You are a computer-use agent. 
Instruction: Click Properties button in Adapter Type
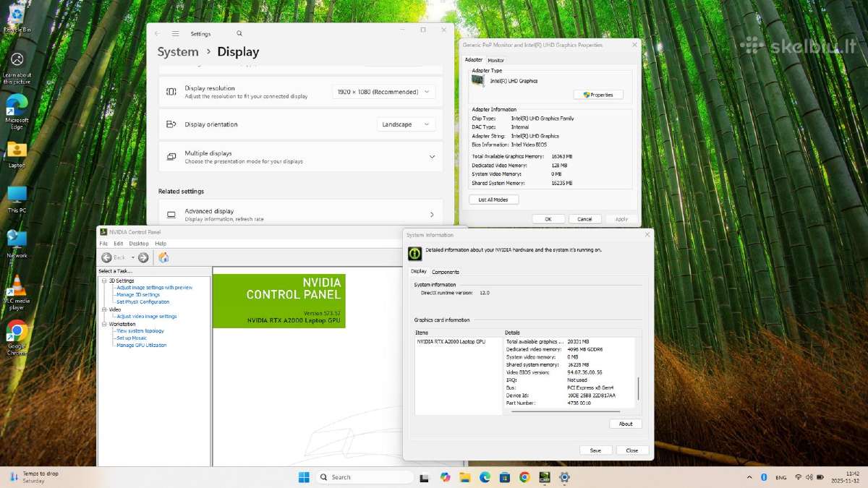coord(598,95)
